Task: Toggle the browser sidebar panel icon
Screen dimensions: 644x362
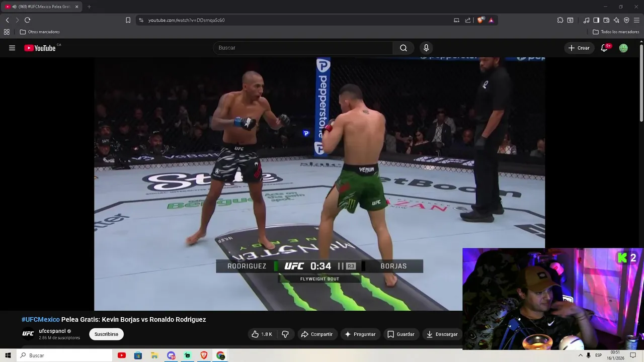Action: [x=596, y=20]
